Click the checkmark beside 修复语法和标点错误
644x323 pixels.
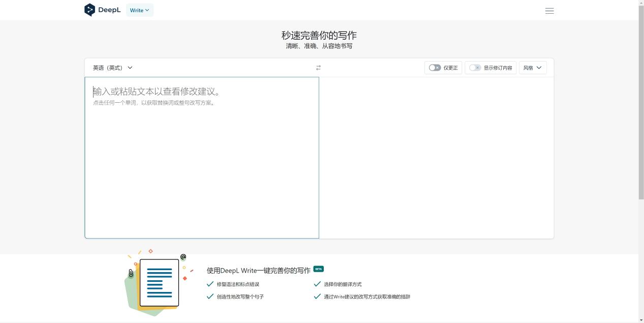210,284
